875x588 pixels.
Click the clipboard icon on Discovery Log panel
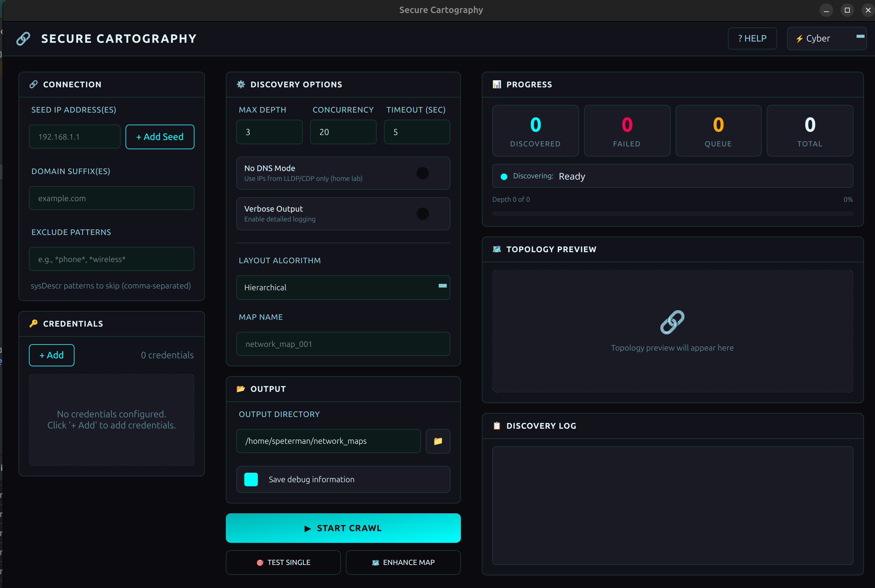click(x=497, y=426)
